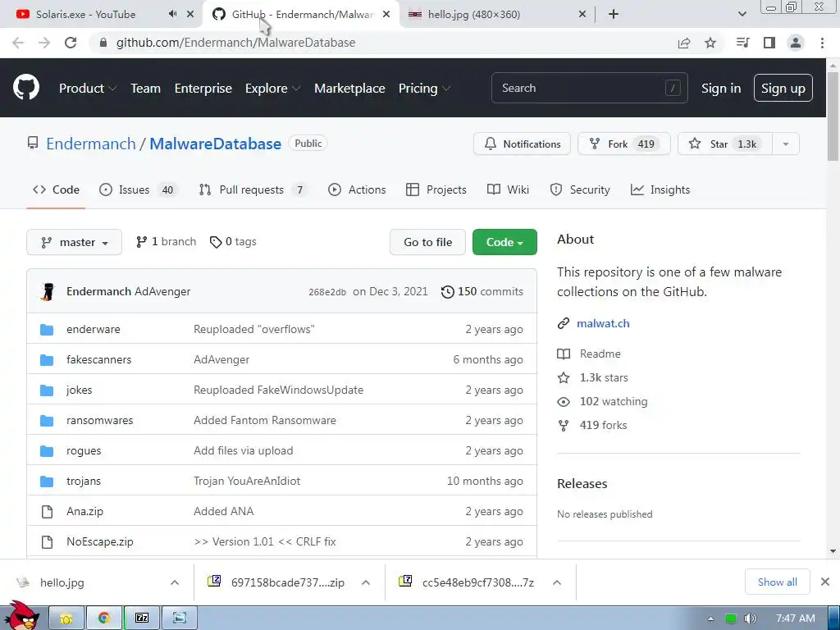
Task: Click Chrome icon in the taskbar
Action: 104,619
